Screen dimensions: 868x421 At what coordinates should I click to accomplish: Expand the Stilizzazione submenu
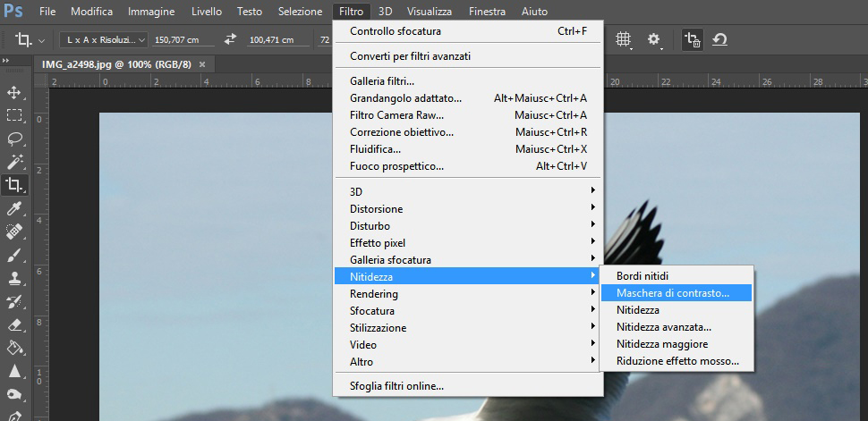[x=468, y=328]
